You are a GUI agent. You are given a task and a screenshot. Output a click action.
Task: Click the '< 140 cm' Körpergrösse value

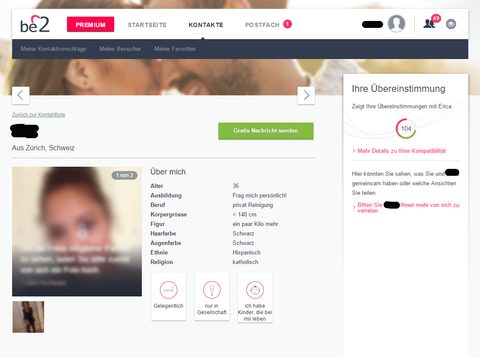coord(244,214)
